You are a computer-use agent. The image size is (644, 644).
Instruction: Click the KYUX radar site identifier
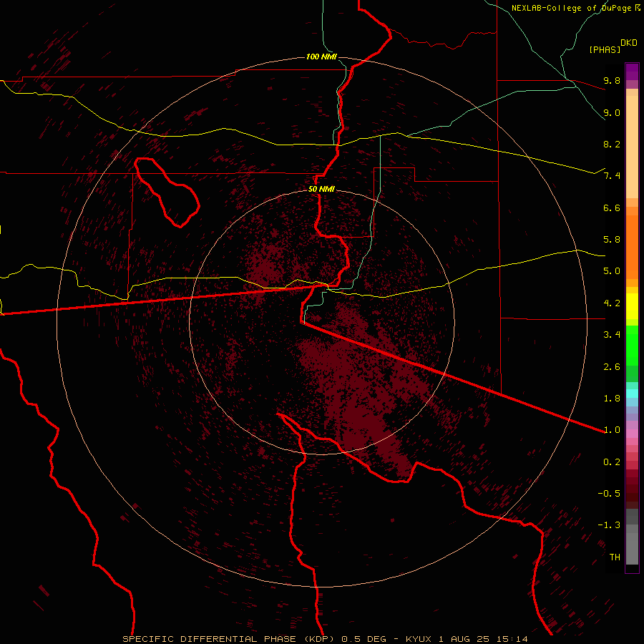coord(419,639)
